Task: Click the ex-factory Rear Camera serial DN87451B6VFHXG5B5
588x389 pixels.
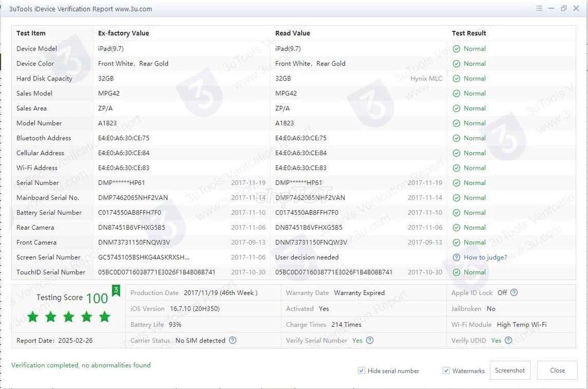Action: click(x=131, y=228)
